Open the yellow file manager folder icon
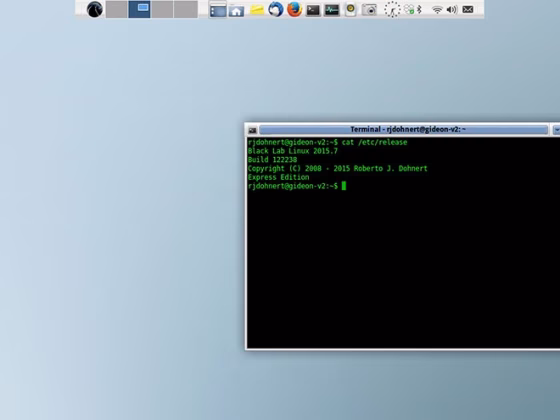Screen dimensions: 560x420 pos(257,10)
